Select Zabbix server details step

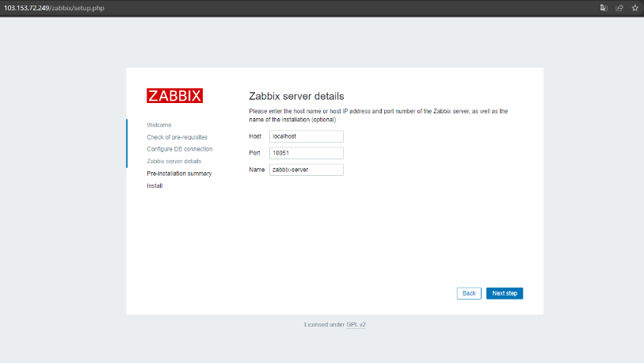(x=174, y=161)
